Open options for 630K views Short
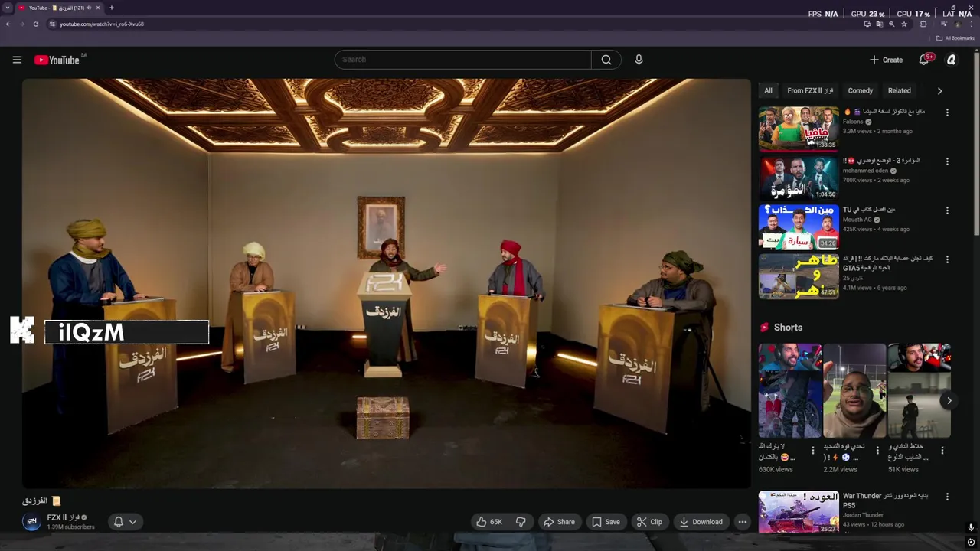Viewport: 980px width, 551px height. [813, 451]
